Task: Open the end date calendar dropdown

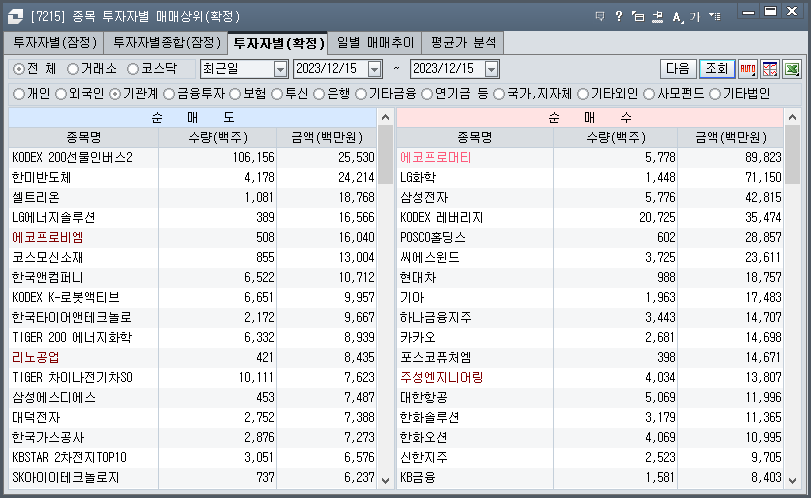Action: (491, 69)
